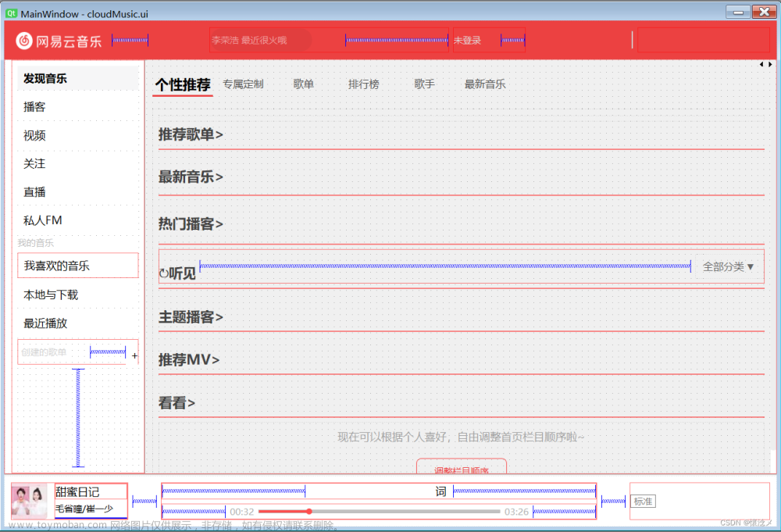Expand the 推荐MV section
Image resolution: width=781 pixels, height=532 pixels.
(x=189, y=359)
